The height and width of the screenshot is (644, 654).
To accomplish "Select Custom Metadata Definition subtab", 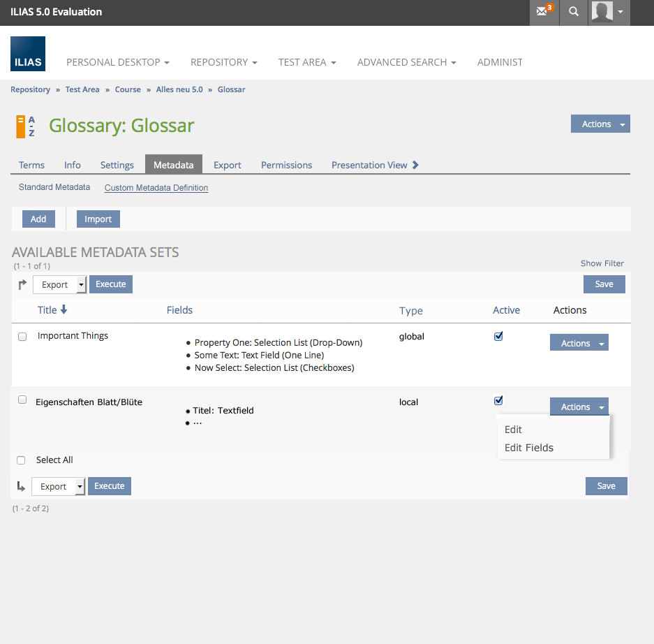I will pyautogui.click(x=156, y=187).
